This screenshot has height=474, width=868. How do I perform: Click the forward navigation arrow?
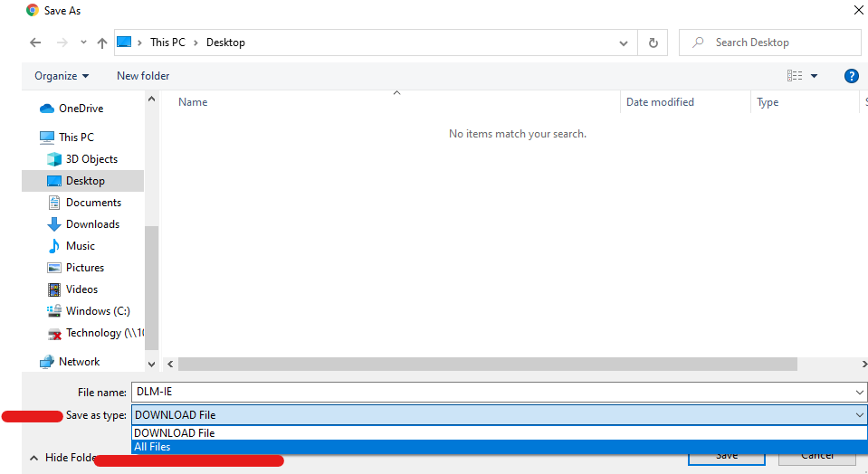(62, 43)
